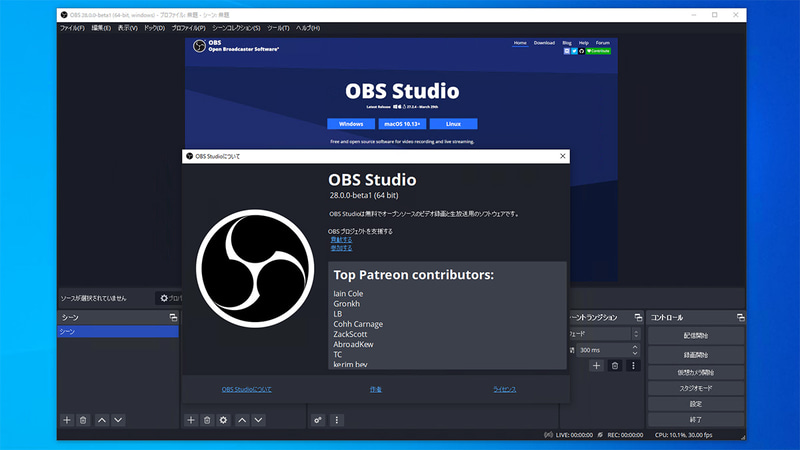Click the Forum nav link in the preview
Viewport: 800px width, 450px height.
603,43
